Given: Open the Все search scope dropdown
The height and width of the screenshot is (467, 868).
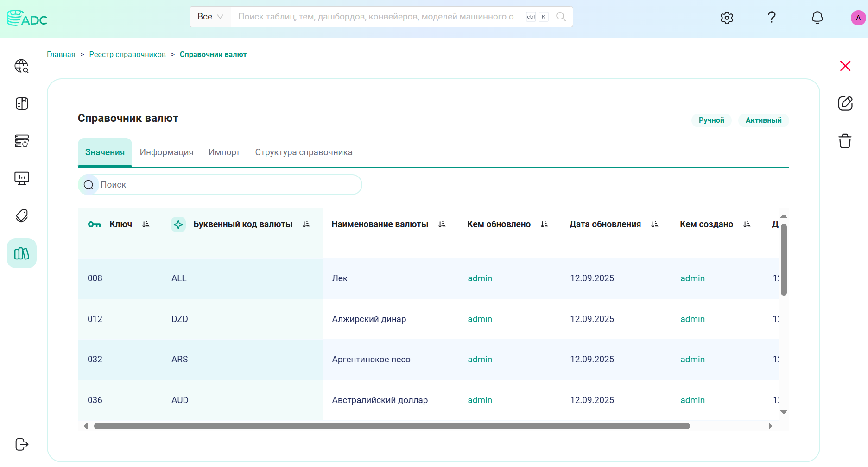Looking at the screenshot, I should pos(210,17).
